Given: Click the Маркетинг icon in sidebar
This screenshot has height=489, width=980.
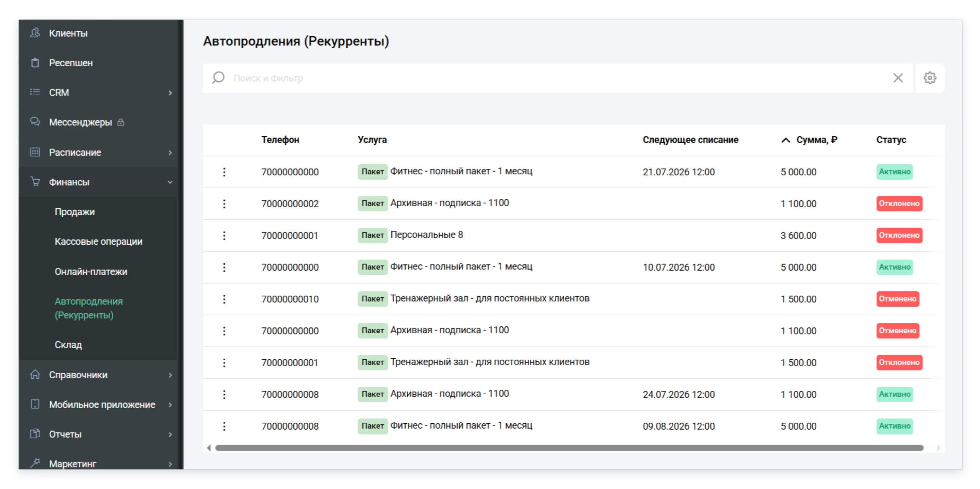Looking at the screenshot, I should click(x=35, y=463).
